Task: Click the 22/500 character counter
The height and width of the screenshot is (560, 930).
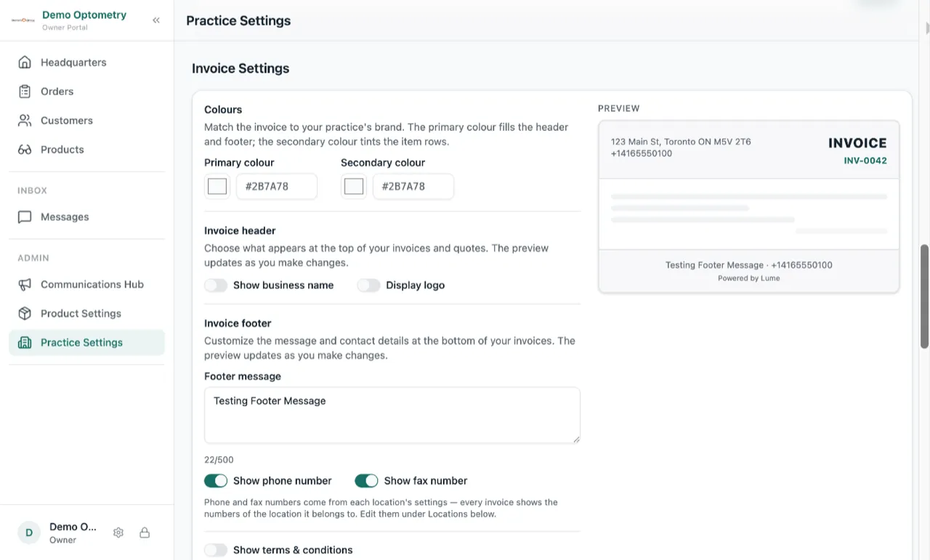Action: [x=219, y=460]
